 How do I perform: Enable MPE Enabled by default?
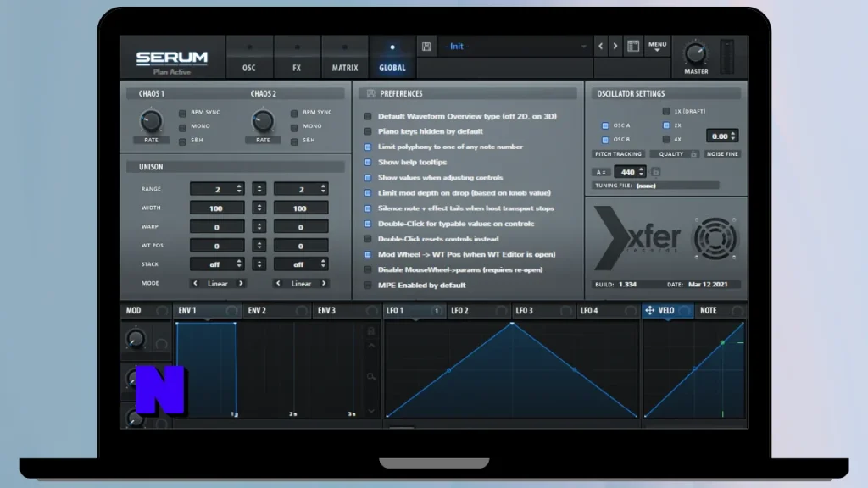coord(368,286)
